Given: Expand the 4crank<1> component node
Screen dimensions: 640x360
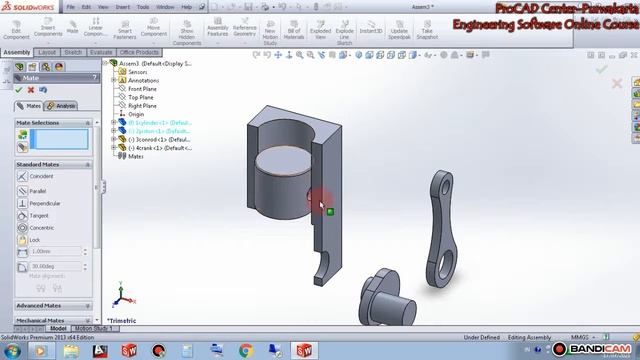Looking at the screenshot, I should (114, 148).
